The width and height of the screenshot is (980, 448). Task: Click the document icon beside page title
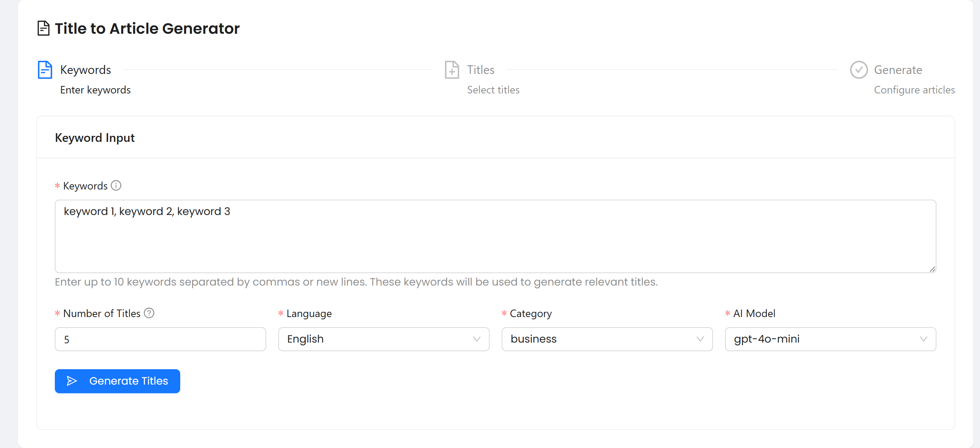click(44, 29)
